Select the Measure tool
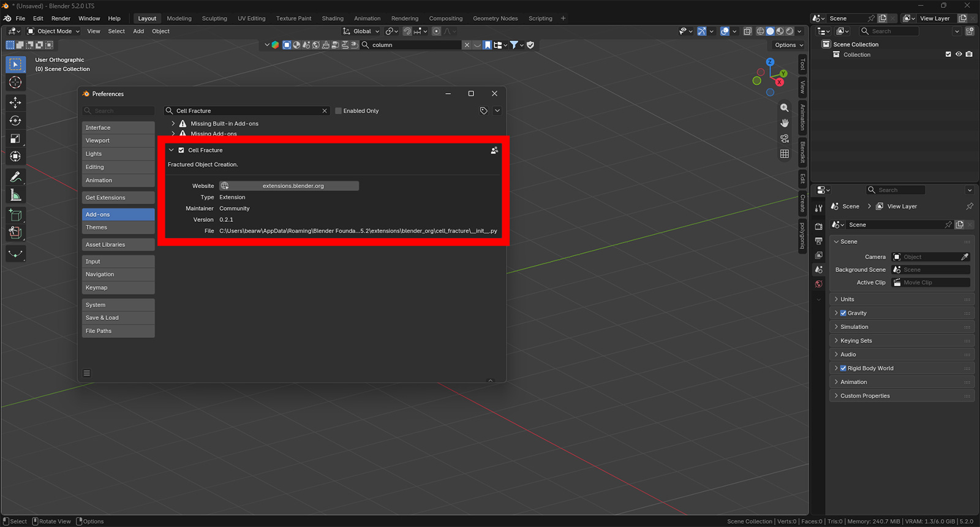The image size is (980, 527). pyautogui.click(x=15, y=195)
